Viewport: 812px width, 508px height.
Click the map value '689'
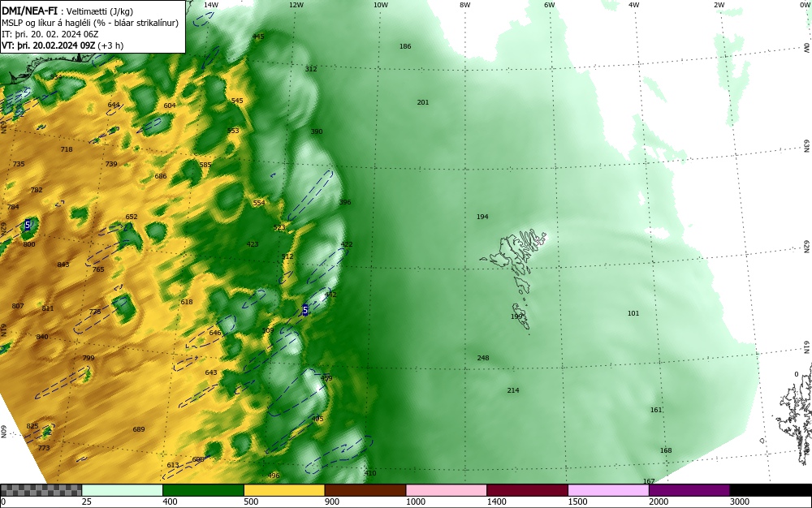pyautogui.click(x=139, y=429)
